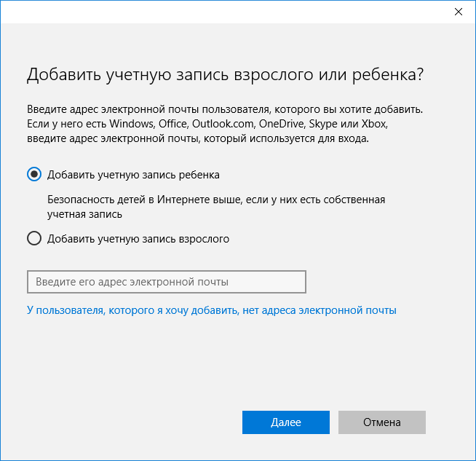Focus the email address input field
Image resolution: width=476 pixels, height=461 pixels.
tap(166, 282)
